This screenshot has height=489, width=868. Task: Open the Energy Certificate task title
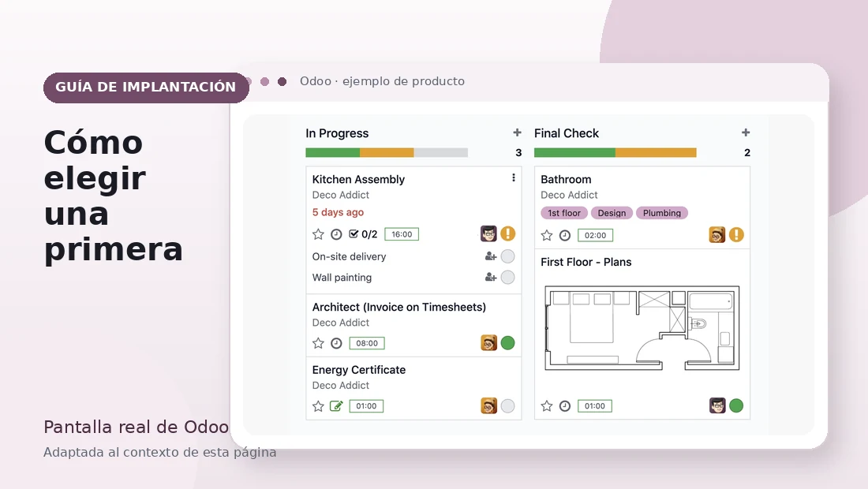tap(359, 370)
